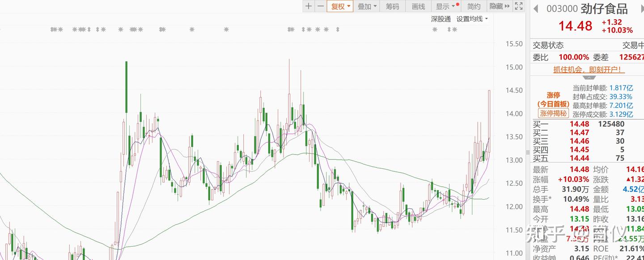Open the 叠加 overlay dropdown

[x=367, y=6]
